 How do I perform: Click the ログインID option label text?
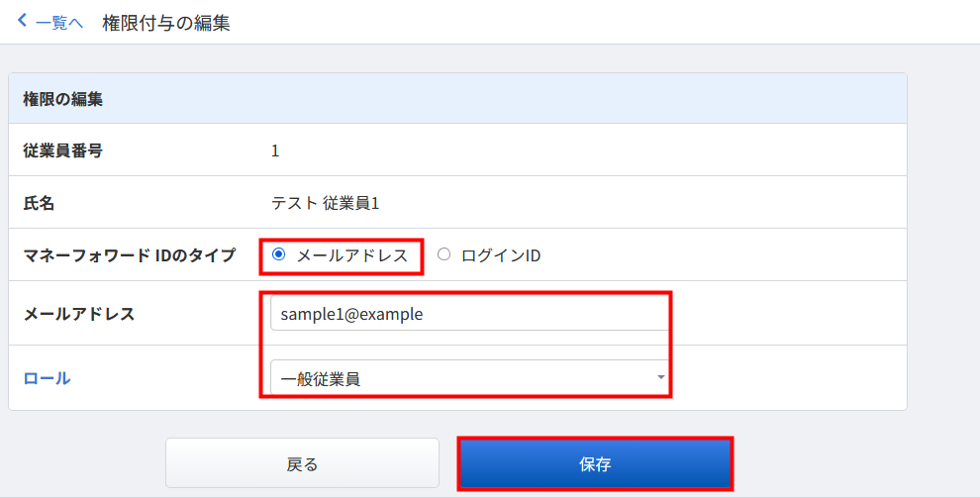click(x=501, y=255)
